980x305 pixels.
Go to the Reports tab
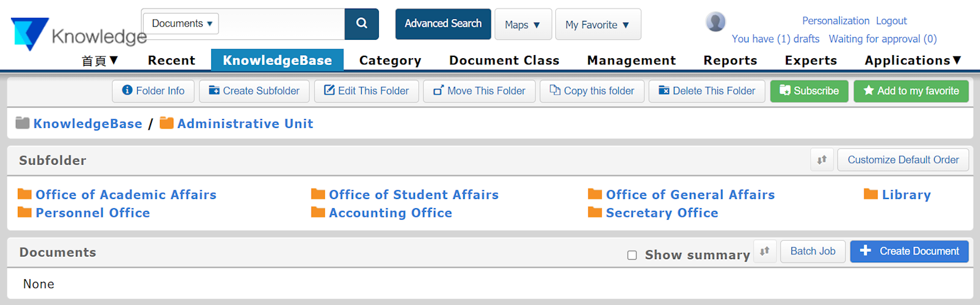coord(730,60)
